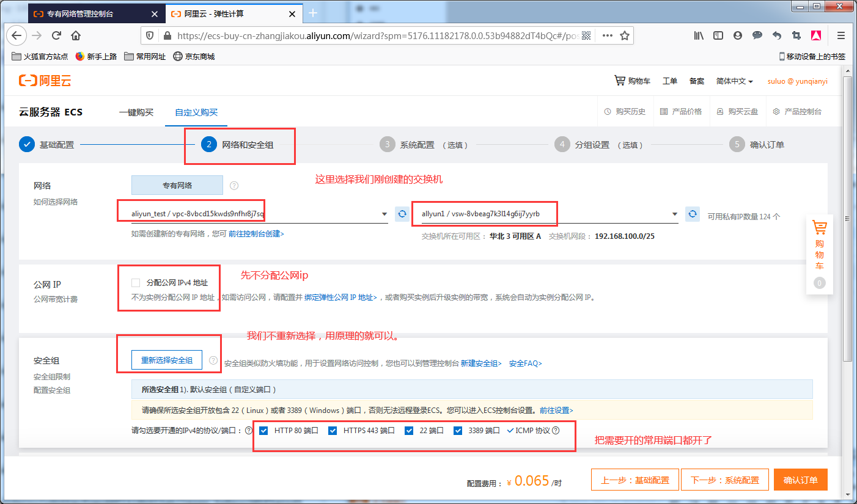The image size is (857, 504).
Task: Open the 简体中文 language dropdown
Action: (x=734, y=81)
